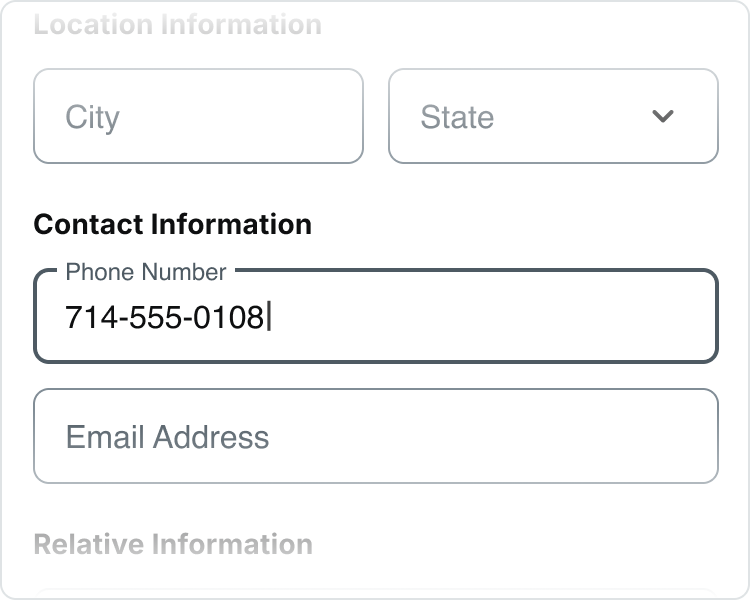This screenshot has width=750, height=600.
Task: Click the 555 digits in phone number
Action: tap(152, 318)
